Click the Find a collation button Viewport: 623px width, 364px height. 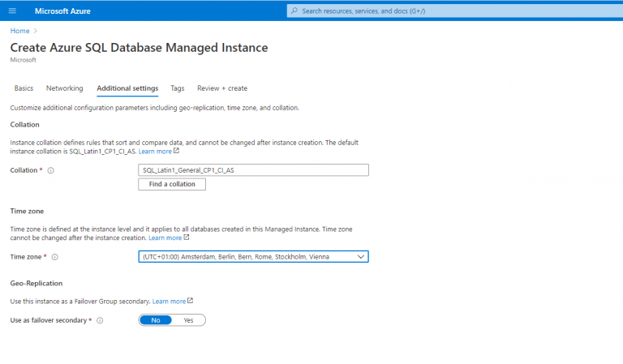[172, 184]
